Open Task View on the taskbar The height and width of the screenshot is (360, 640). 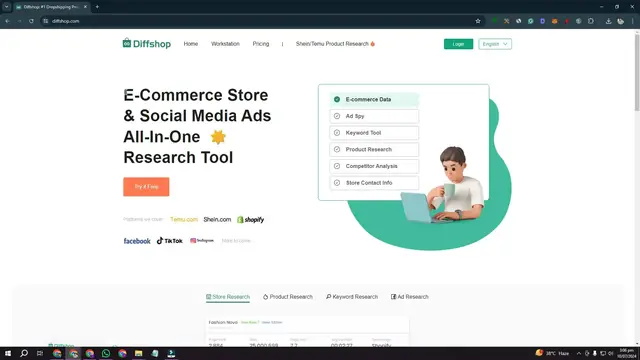[x=40, y=353]
